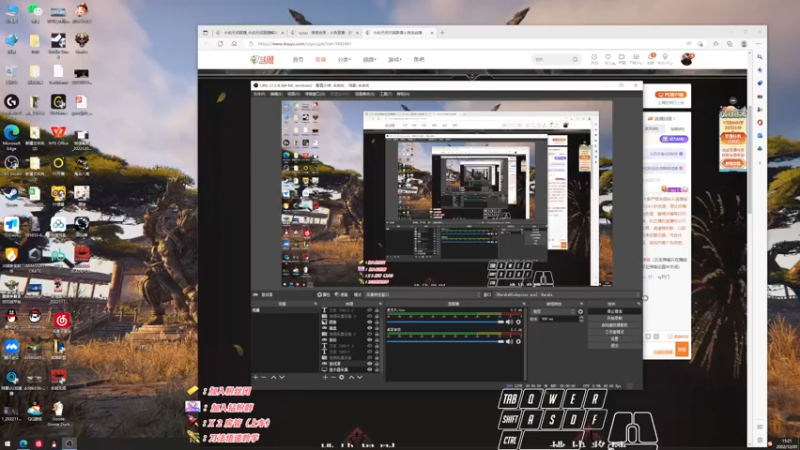Toggle visibility eye for 键盘 source
The image size is (800, 450).
369,328
